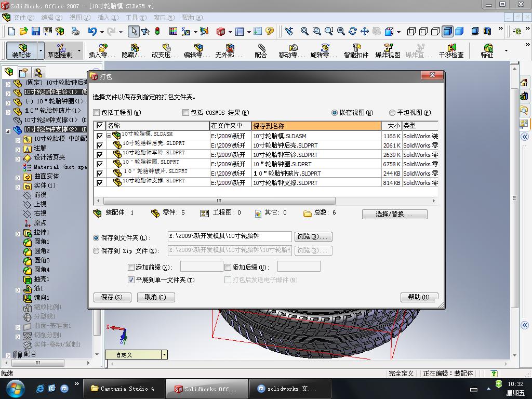The width and height of the screenshot is (532, 399).
Task: Click the file list horizontal scrollbar
Action: (219, 201)
